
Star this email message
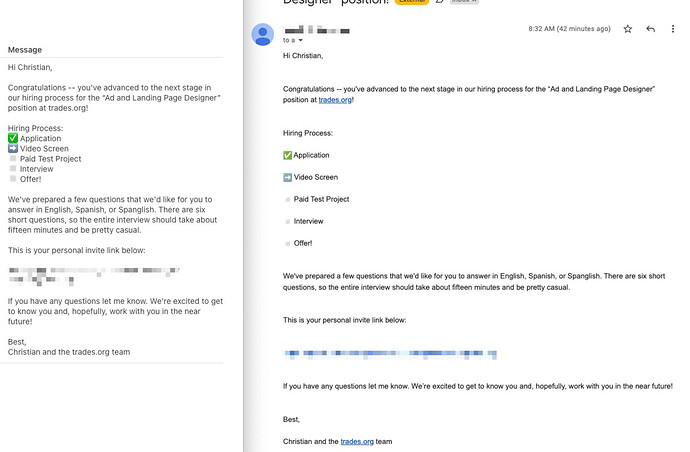[628, 29]
